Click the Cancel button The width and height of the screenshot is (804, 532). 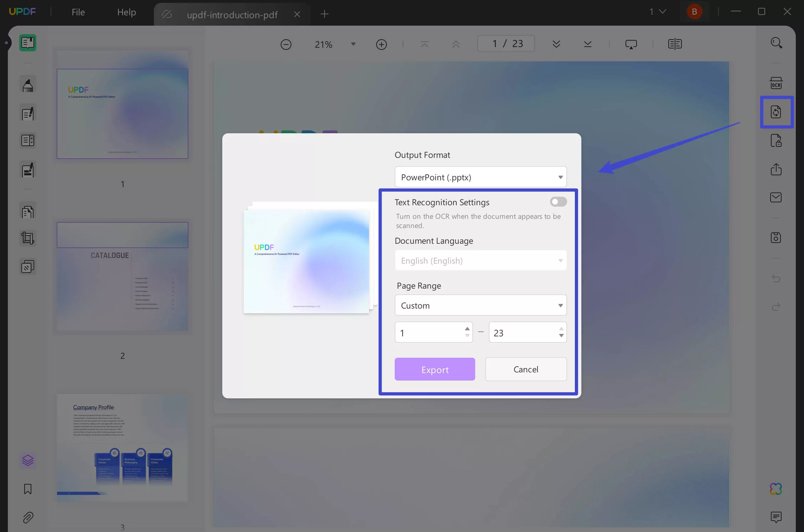[x=526, y=369]
